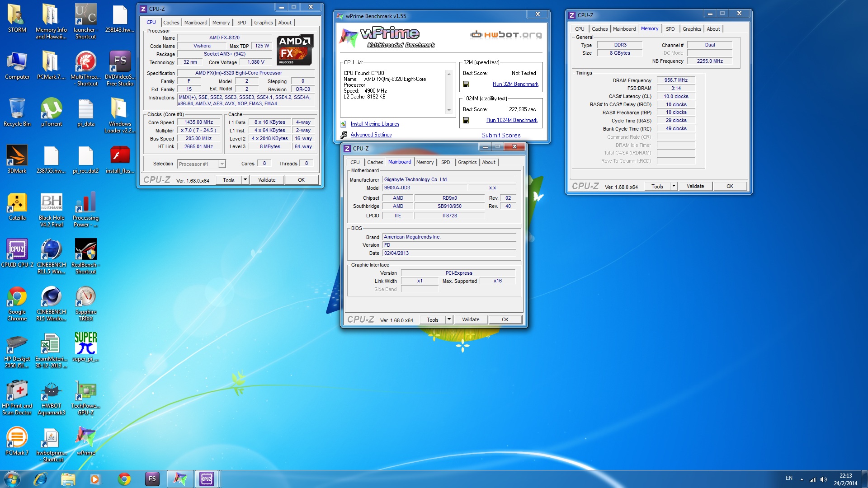The height and width of the screenshot is (488, 868).
Task: Open Tools dropdown arrow in Memory window
Action: [674, 186]
